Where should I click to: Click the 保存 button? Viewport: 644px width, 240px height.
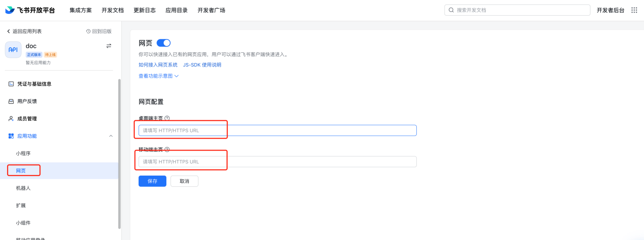[153, 181]
